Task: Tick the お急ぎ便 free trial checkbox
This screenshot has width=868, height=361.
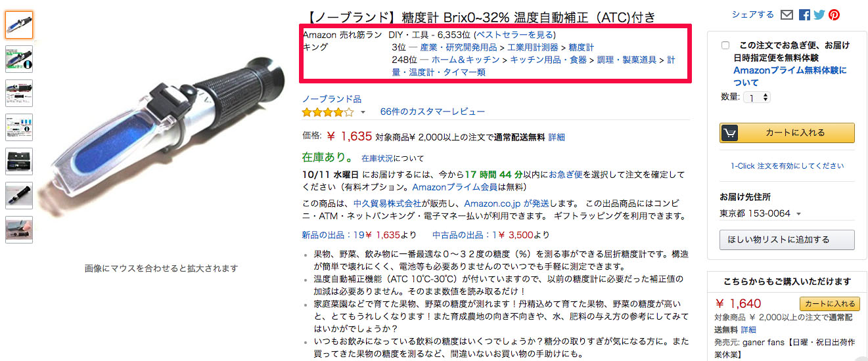Action: pyautogui.click(x=725, y=45)
